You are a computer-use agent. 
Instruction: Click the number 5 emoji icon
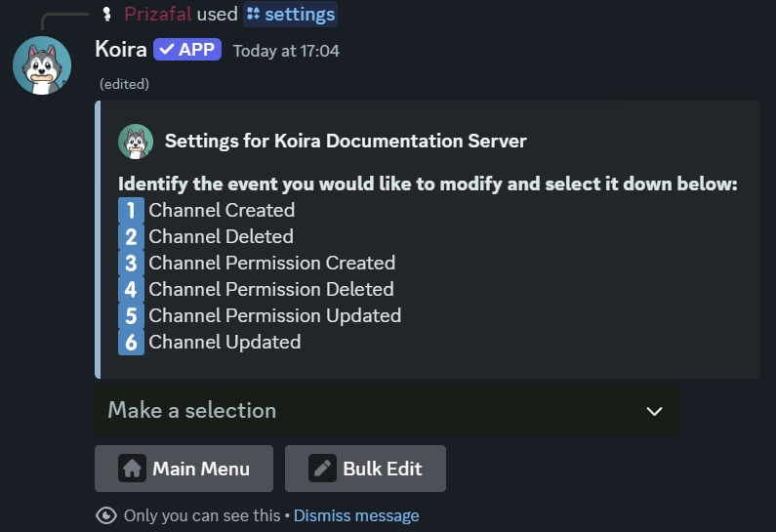coord(131,316)
